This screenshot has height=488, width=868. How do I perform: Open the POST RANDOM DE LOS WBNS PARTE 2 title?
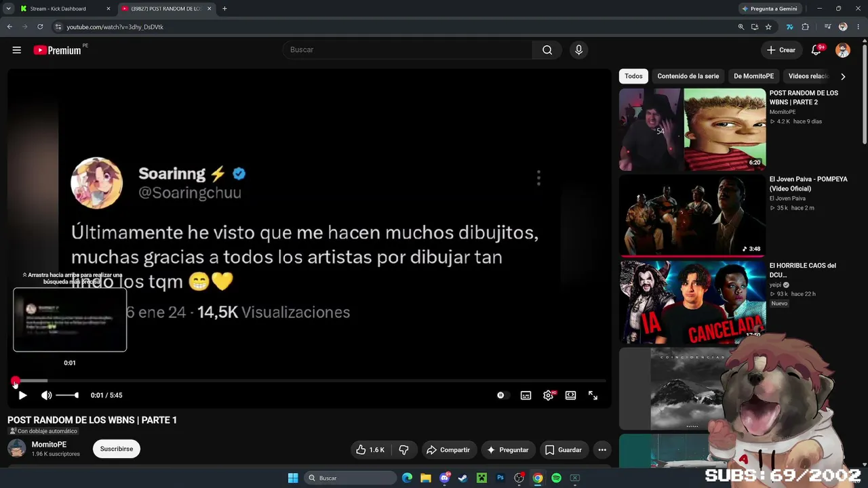click(x=804, y=98)
